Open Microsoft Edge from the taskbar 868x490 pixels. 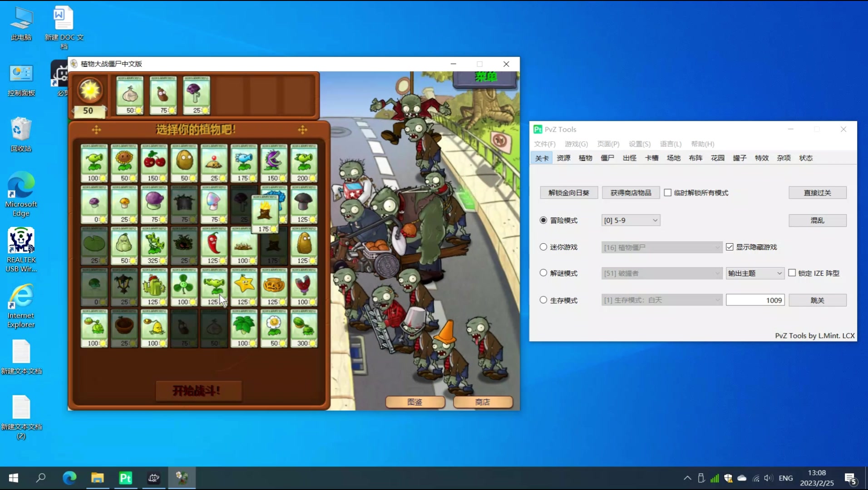coord(69,478)
